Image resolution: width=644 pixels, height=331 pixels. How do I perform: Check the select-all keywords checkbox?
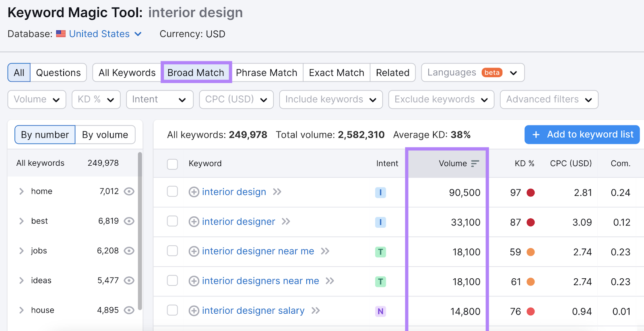coord(172,164)
